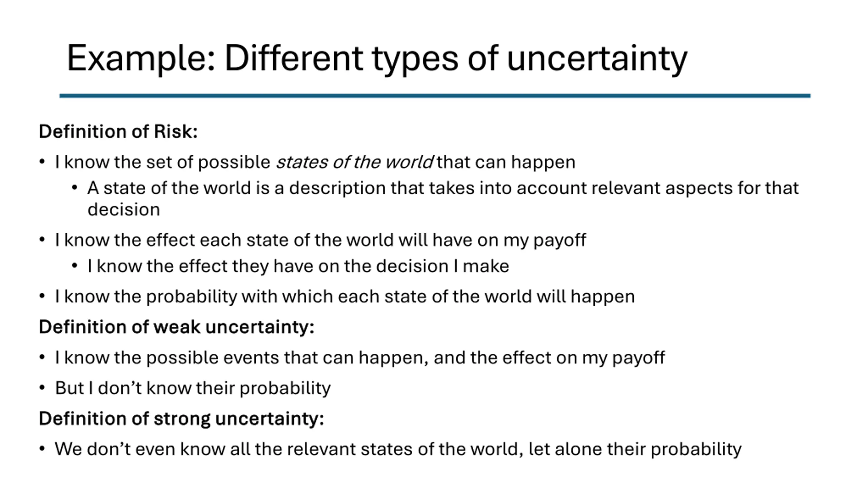
Task: Click the bullet marker before 'I know the set'
Action: (x=42, y=162)
